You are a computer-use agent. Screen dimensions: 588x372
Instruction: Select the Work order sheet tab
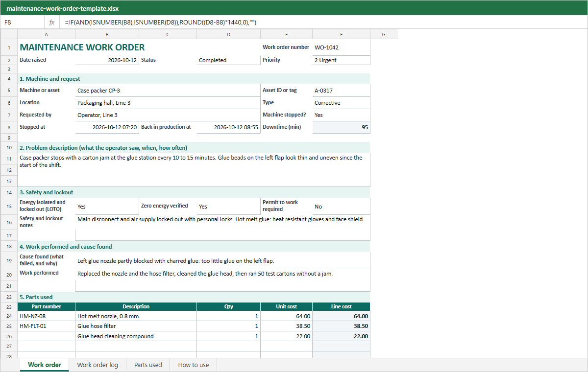click(45, 365)
